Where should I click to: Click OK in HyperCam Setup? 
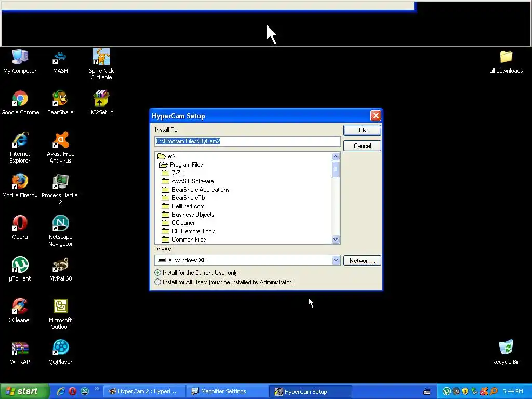362,130
